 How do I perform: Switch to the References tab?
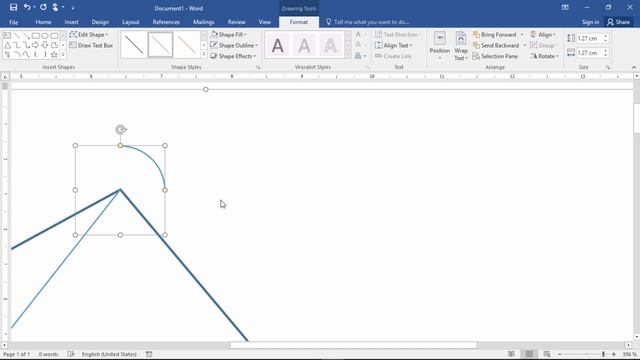[x=166, y=22]
